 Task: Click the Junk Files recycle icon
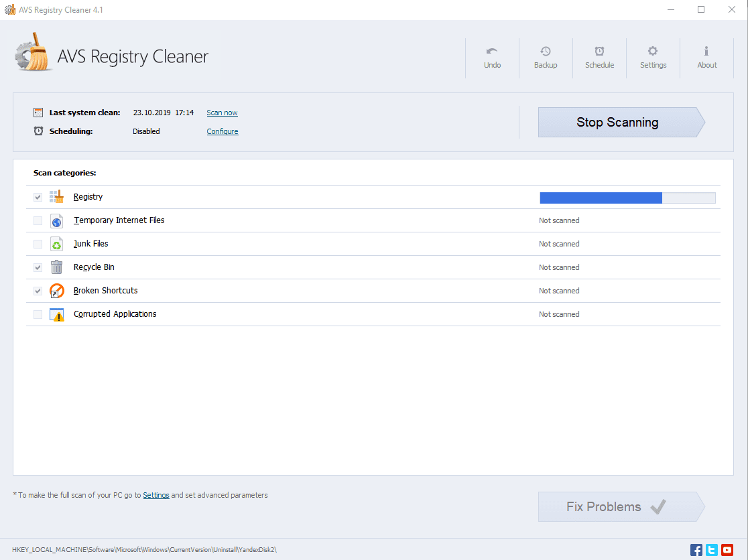57,244
